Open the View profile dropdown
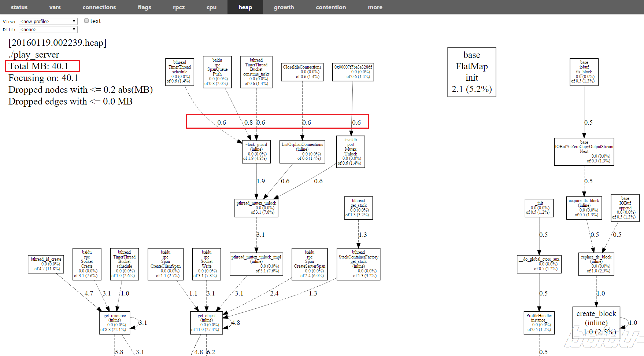This screenshot has height=356, width=644. (x=48, y=21)
